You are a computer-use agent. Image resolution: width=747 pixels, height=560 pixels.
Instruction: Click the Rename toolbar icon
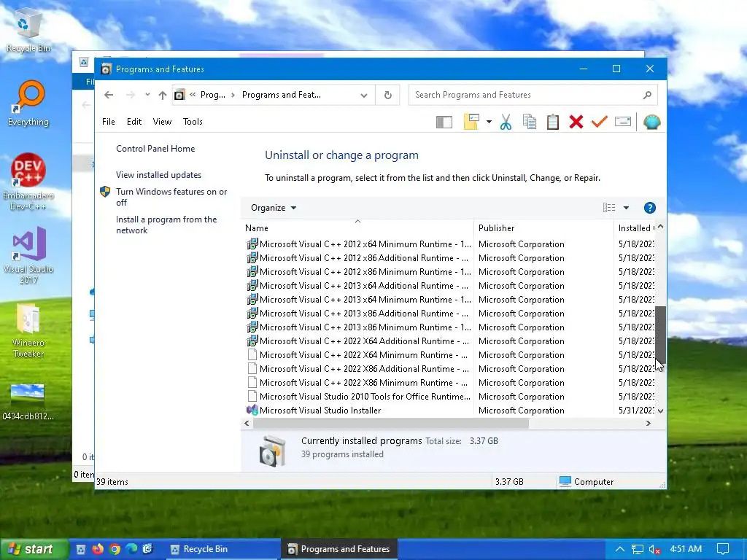tap(623, 122)
